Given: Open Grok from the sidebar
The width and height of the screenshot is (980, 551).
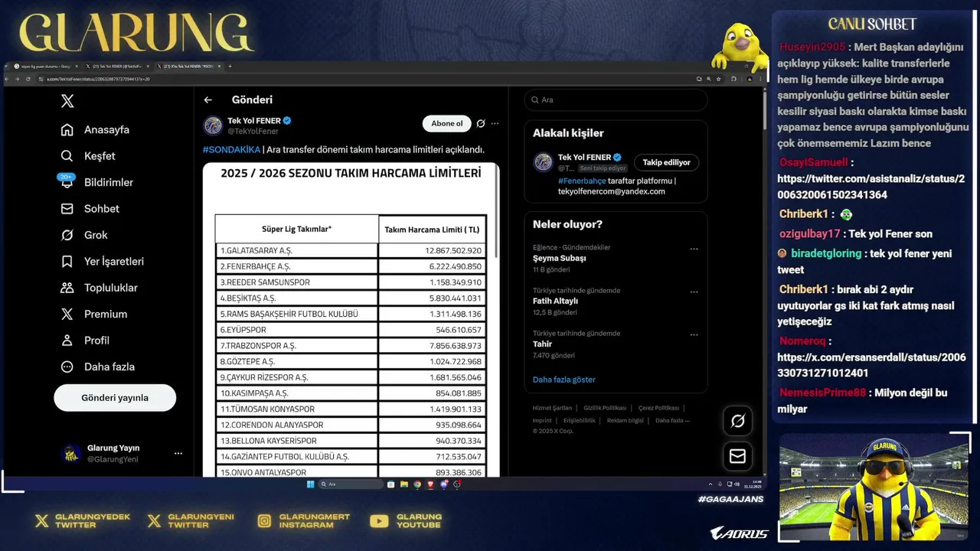Looking at the screenshot, I should 84,235.
